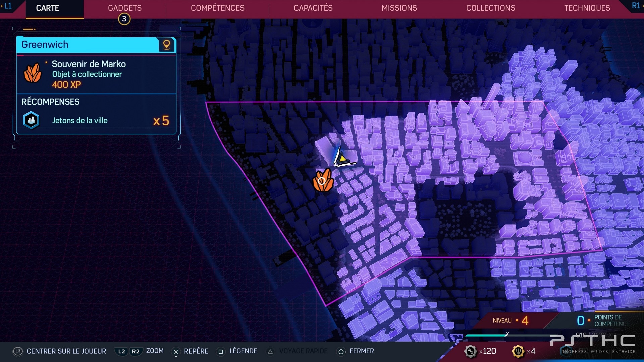This screenshot has width=644, height=362.
Task: Click the Jetons de la ville label
Action: pos(80,121)
